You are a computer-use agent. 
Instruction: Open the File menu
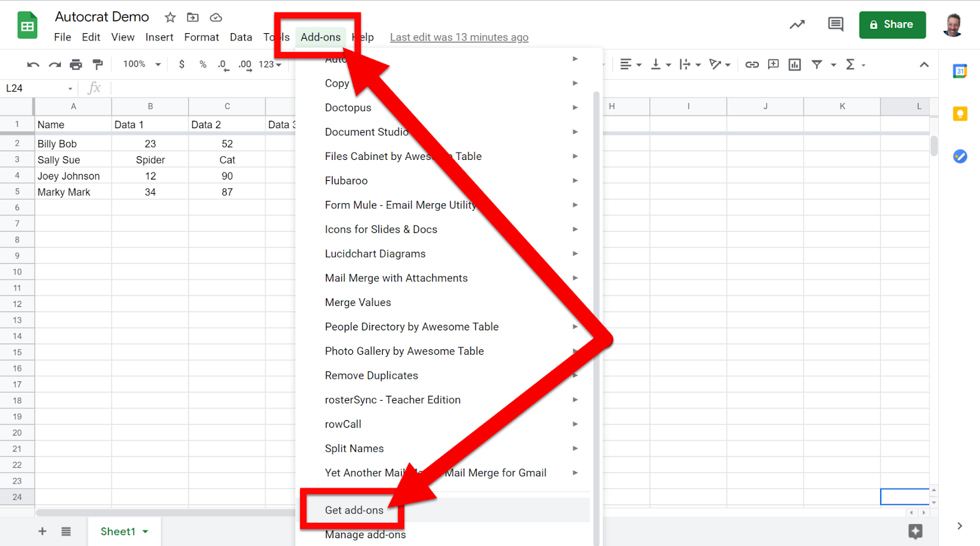(62, 37)
